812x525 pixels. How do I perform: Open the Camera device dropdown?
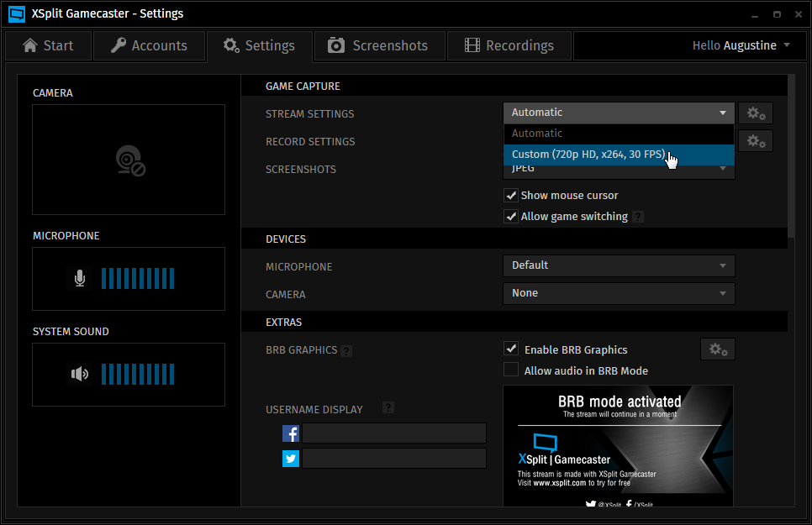(619, 293)
